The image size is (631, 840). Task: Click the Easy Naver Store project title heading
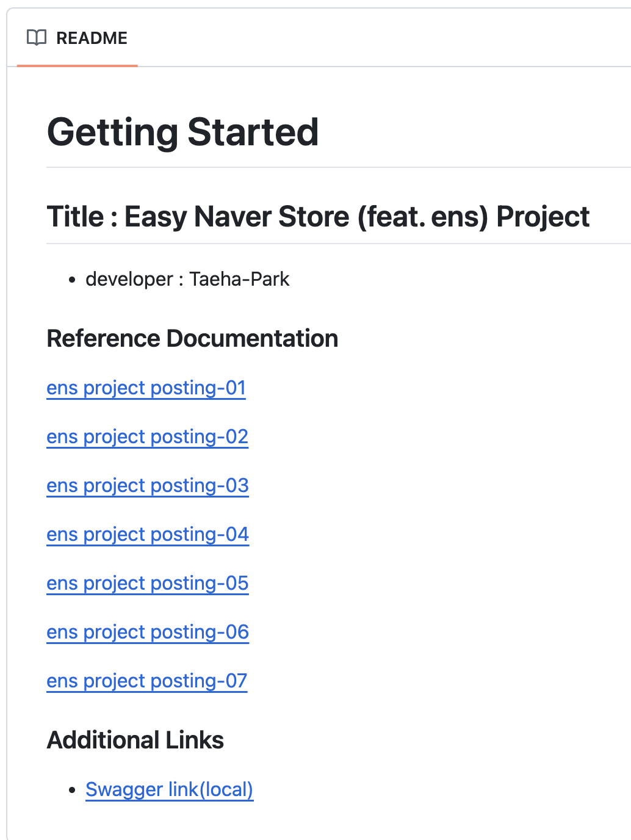318,217
